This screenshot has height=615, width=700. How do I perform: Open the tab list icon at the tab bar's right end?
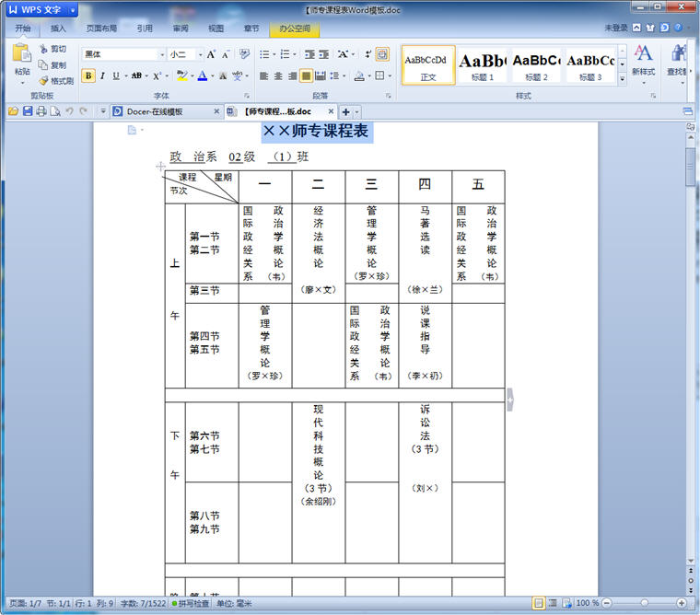pyautogui.click(x=688, y=111)
